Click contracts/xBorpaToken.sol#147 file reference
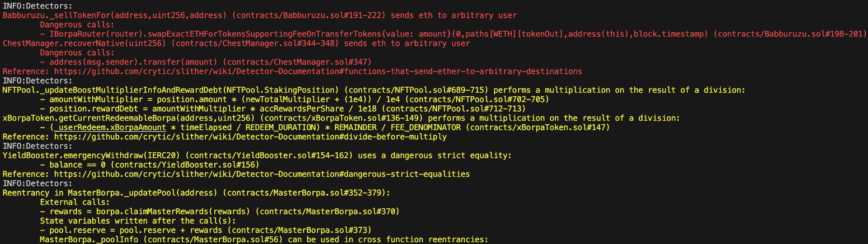The height and width of the screenshot is (244, 868). tap(538, 127)
